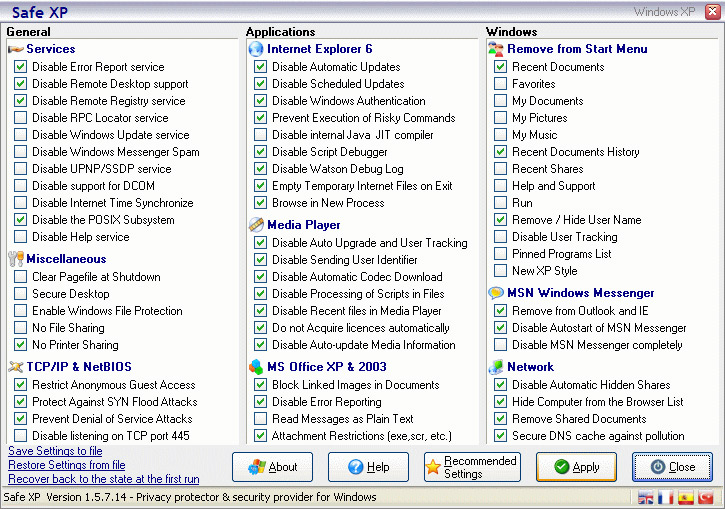Image resolution: width=725 pixels, height=509 pixels.
Task: Uncheck Disable Watson Debug Log
Action: click(260, 169)
